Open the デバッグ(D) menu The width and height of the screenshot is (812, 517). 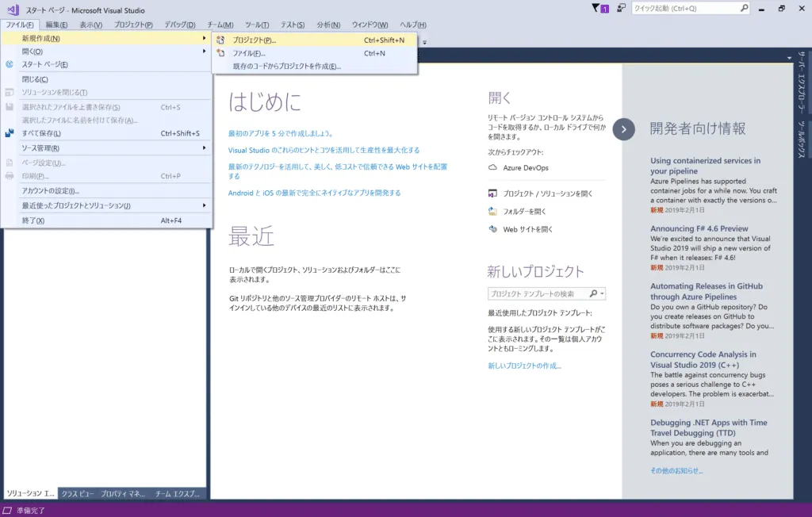[180, 25]
